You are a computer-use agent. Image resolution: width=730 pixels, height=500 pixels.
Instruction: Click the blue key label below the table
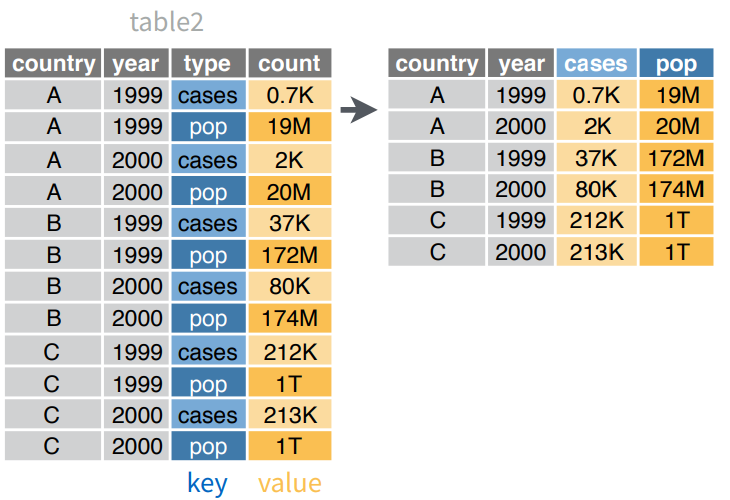point(207,484)
